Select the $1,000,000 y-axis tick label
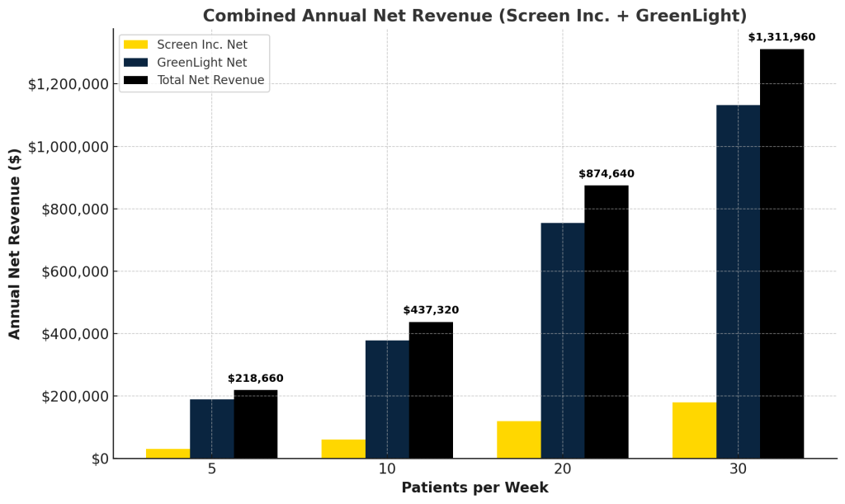Screen dimensions: 845x504 point(67,147)
